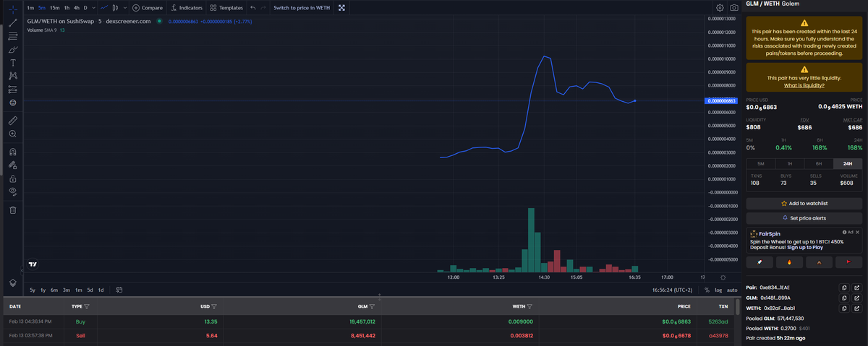Expand the time interval dropdown arrow

(93, 7)
